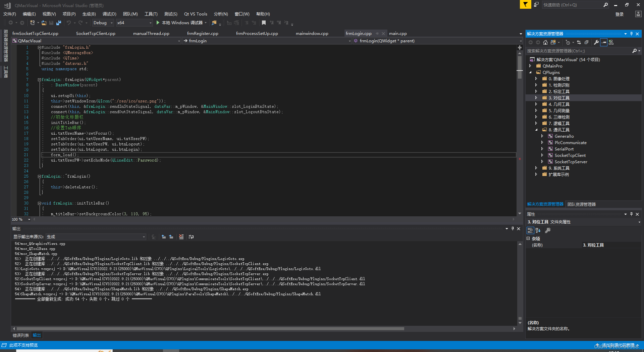644x352 pixels.
Task: Click the output horizontal scrollbar thumb
Action: click(210, 329)
